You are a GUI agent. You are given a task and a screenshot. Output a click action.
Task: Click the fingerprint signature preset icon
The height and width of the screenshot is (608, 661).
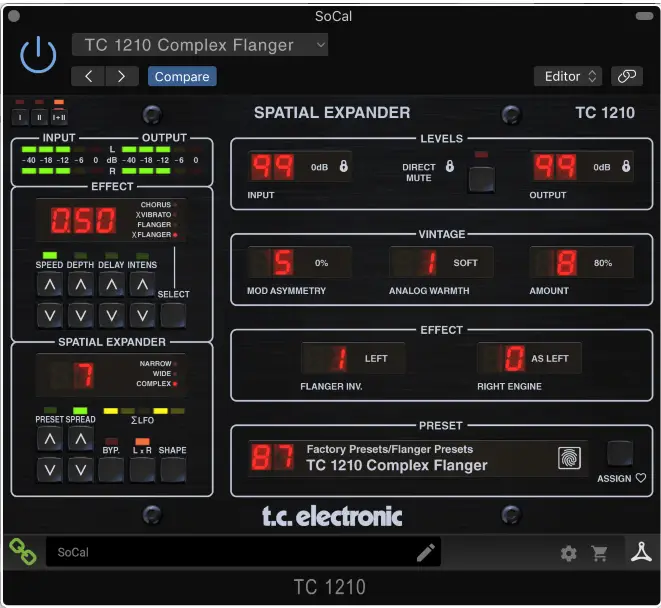coord(570,458)
